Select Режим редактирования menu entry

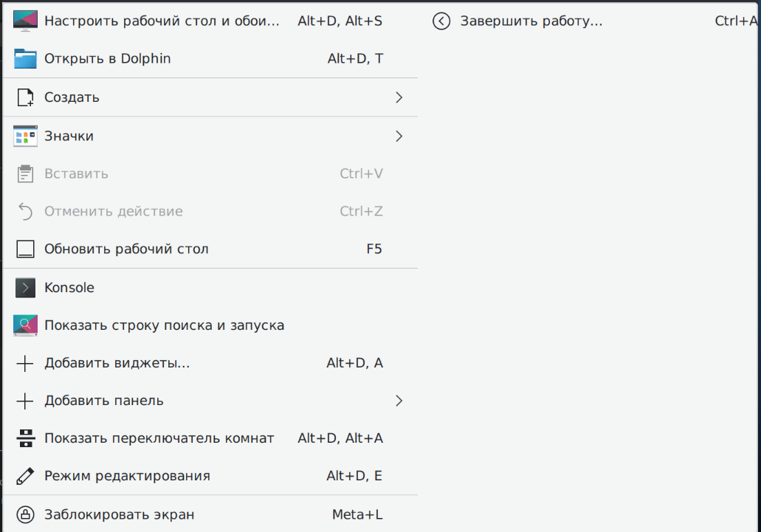point(127,476)
